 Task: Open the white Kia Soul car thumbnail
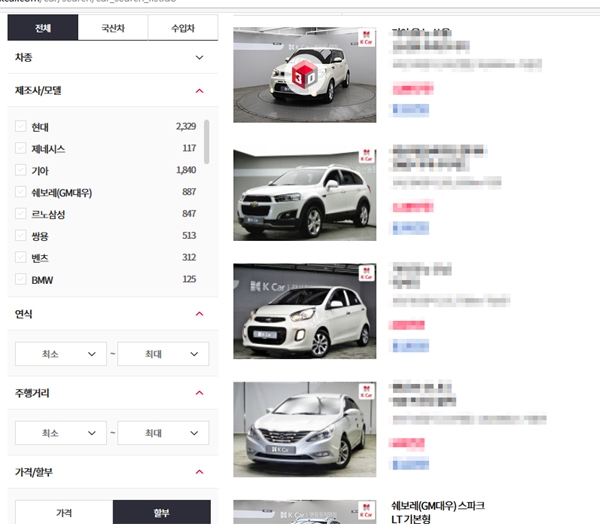[x=305, y=75]
